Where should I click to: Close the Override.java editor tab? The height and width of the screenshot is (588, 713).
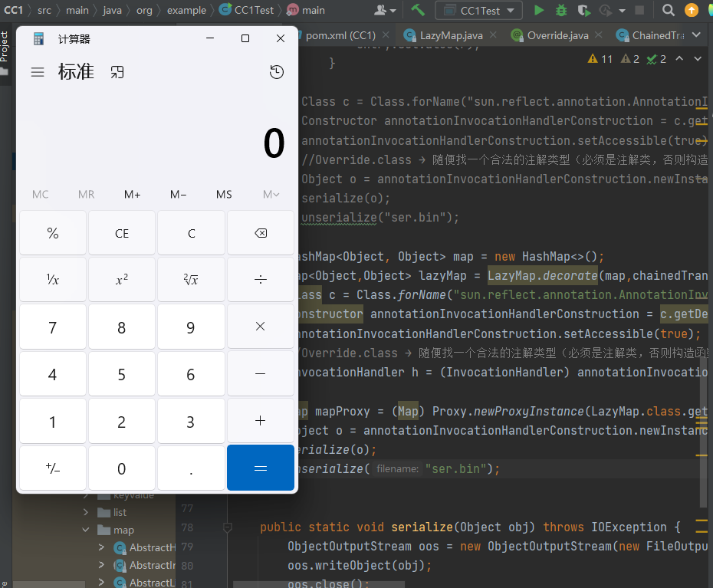pos(599,34)
